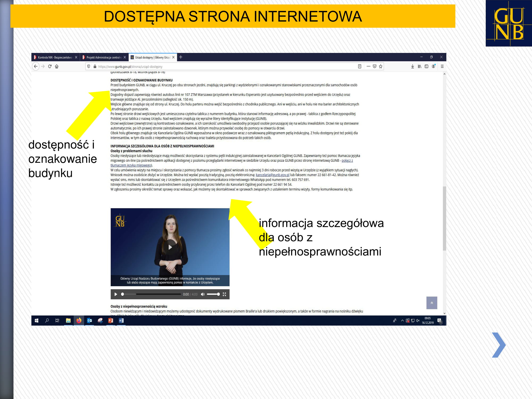The width and height of the screenshot is (532, 399).
Task: Click the Osoby z problemami słuchu subheading
Action: [131, 151]
